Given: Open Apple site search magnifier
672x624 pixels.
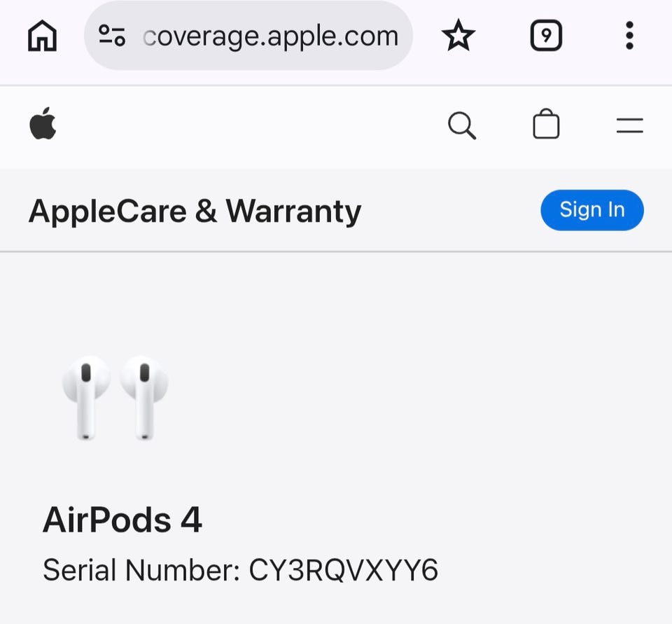Looking at the screenshot, I should (x=461, y=125).
